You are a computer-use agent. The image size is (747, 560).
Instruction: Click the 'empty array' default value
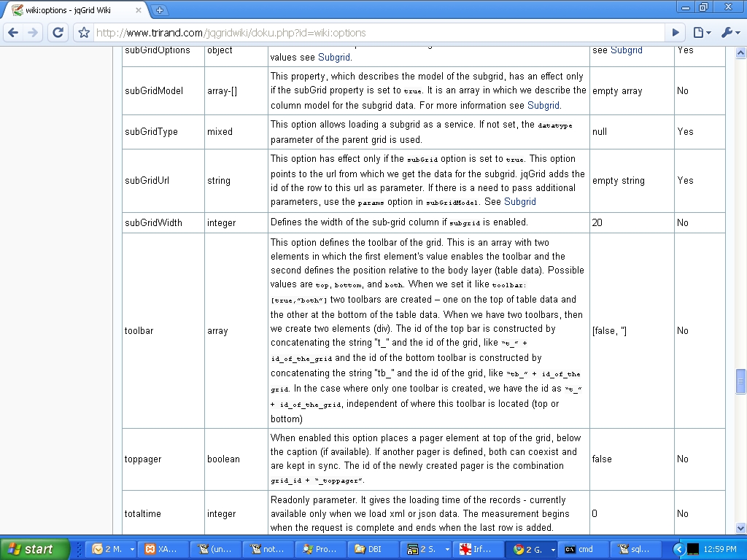(x=617, y=90)
